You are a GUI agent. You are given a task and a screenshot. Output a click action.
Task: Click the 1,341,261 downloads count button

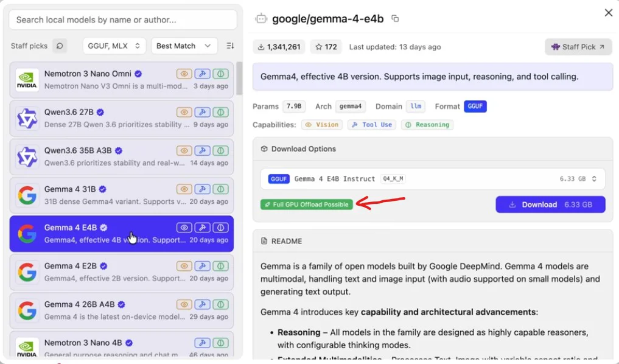(279, 47)
